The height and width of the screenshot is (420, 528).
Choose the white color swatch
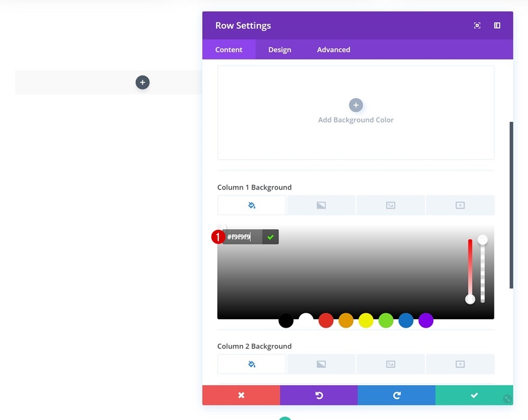tap(306, 320)
